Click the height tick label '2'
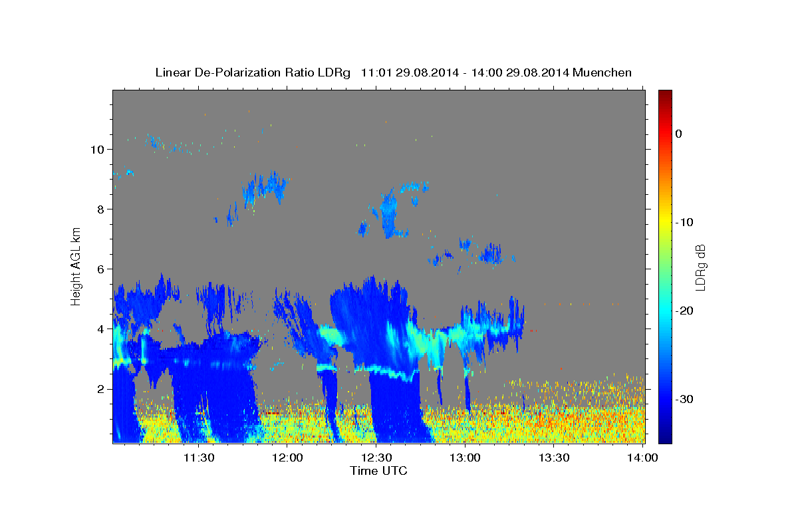The width and height of the screenshot is (798, 532). pyautogui.click(x=100, y=388)
